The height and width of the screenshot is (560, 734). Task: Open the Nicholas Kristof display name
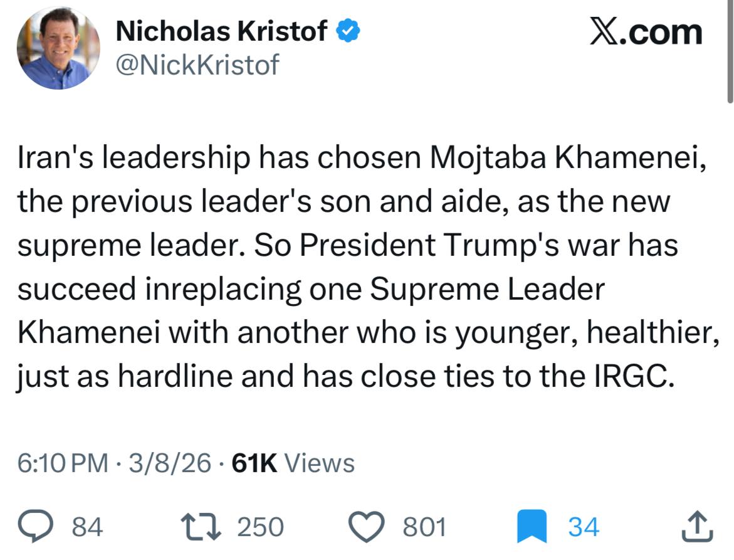[222, 31]
